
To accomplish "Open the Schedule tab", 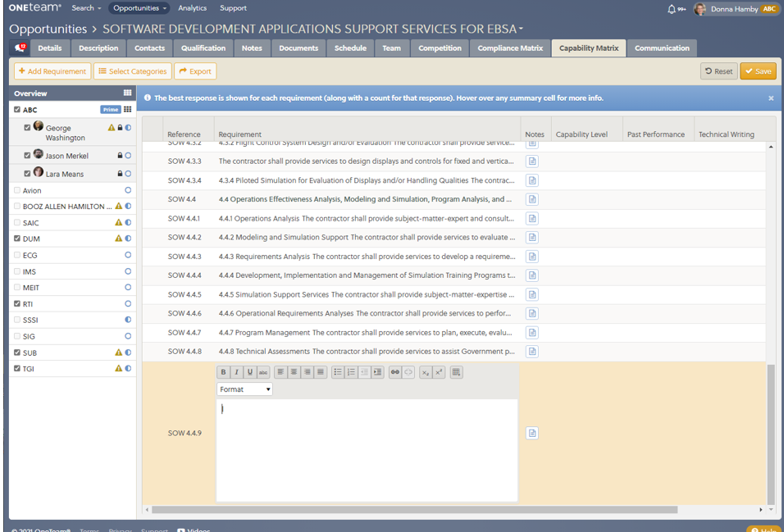I will click(350, 48).
